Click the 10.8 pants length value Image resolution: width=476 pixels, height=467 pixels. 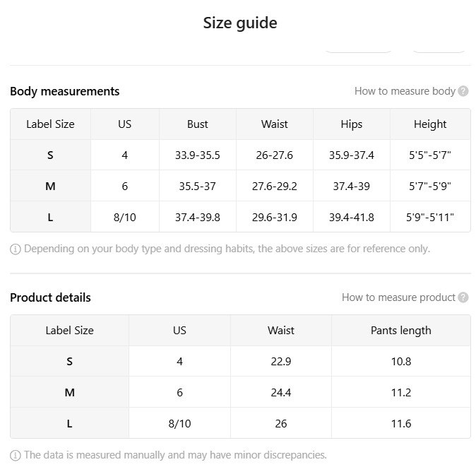[x=400, y=362]
